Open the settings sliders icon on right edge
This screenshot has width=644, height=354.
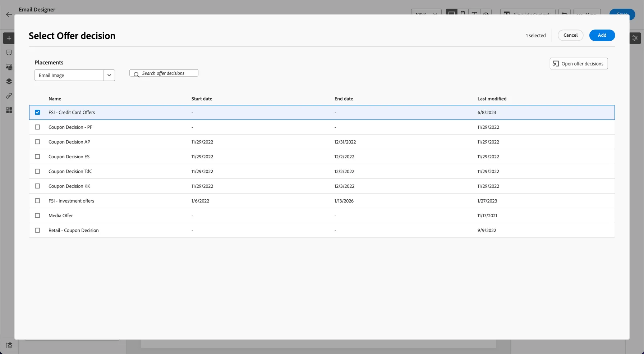coord(635,38)
